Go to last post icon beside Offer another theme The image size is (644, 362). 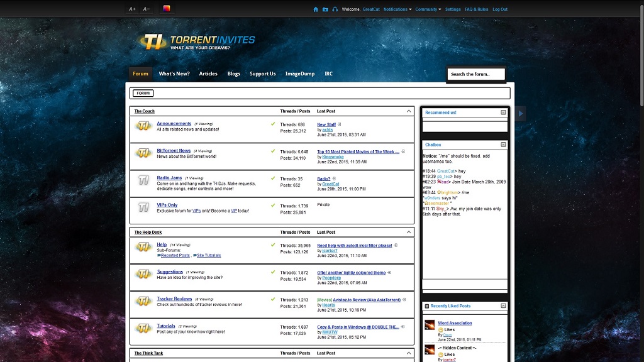pyautogui.click(x=389, y=273)
